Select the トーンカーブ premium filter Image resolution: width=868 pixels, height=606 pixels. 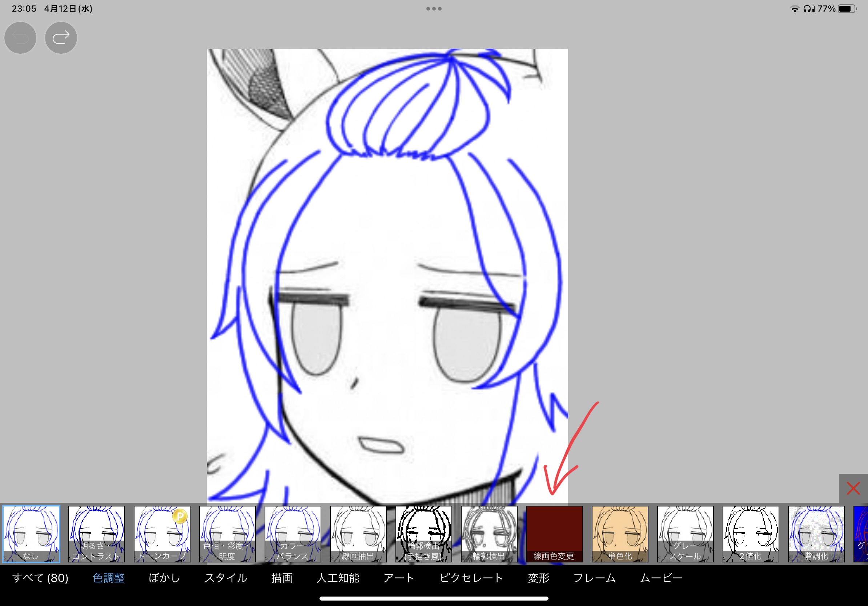click(x=162, y=534)
